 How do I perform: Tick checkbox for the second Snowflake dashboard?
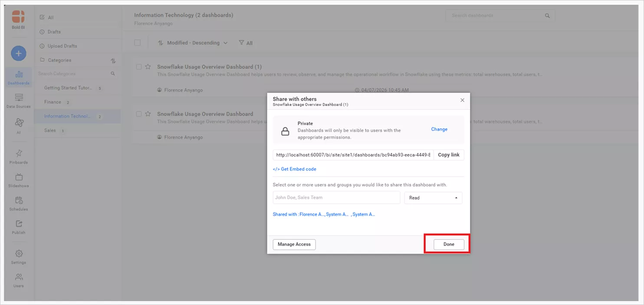pos(139,114)
